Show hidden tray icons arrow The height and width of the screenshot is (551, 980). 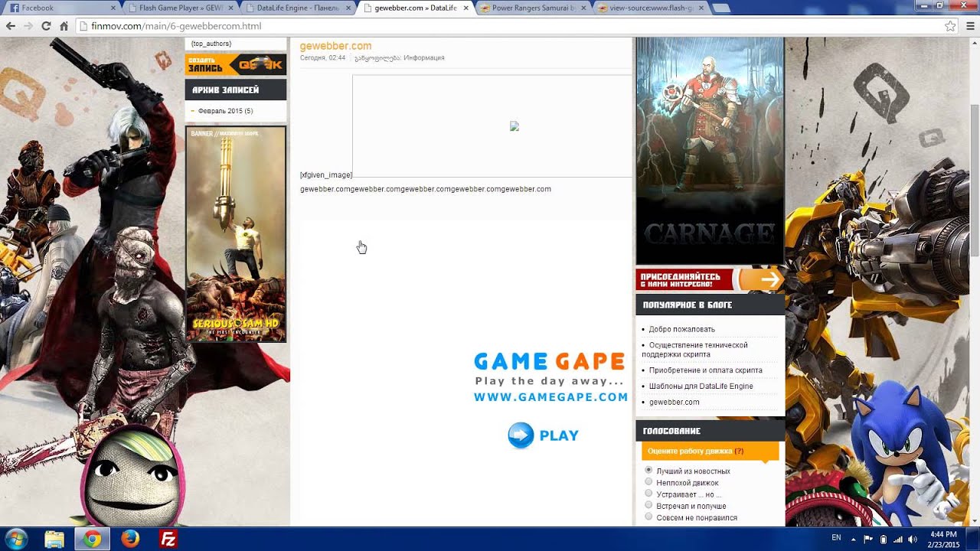pyautogui.click(x=853, y=539)
